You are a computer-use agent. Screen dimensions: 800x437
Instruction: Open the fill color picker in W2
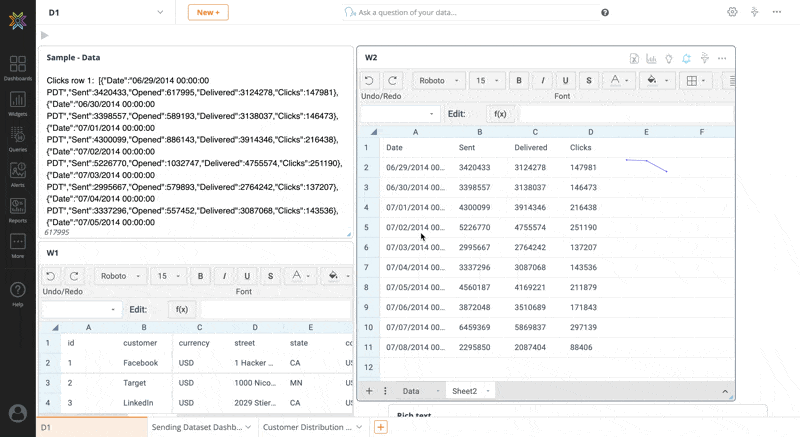point(653,81)
